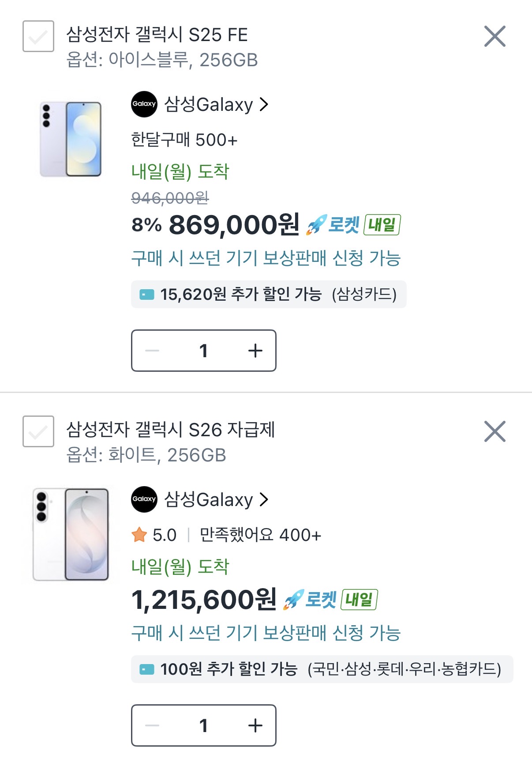Tap the 15,620원 추가 할인 가능 삼성카드 badge
Screen dimensions: 532x759
[x=268, y=295]
